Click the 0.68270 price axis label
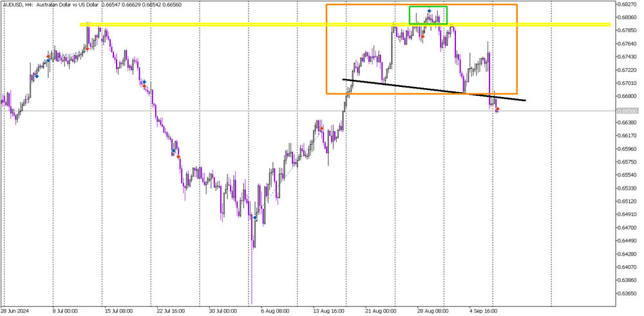 click(628, 4)
